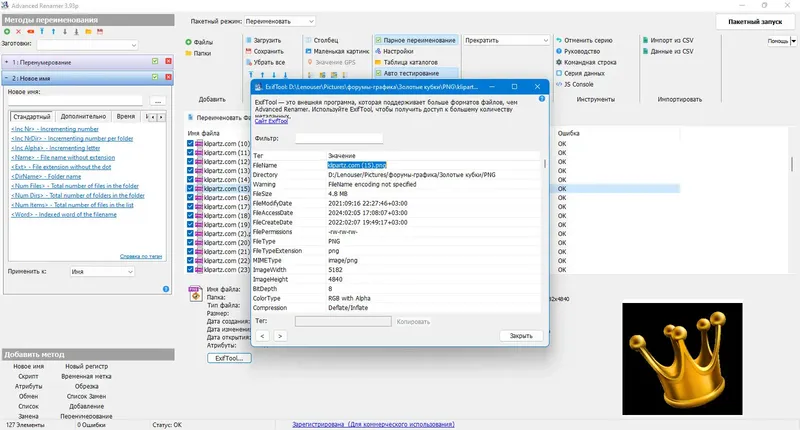Uncheck file klipartz.com (15)
The image size is (800, 430).
pyautogui.click(x=190, y=188)
